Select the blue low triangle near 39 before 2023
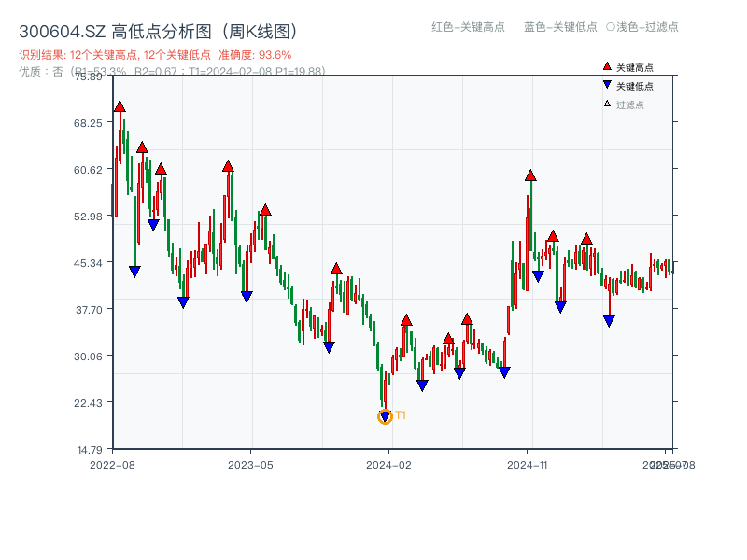747x560 pixels. click(x=183, y=302)
